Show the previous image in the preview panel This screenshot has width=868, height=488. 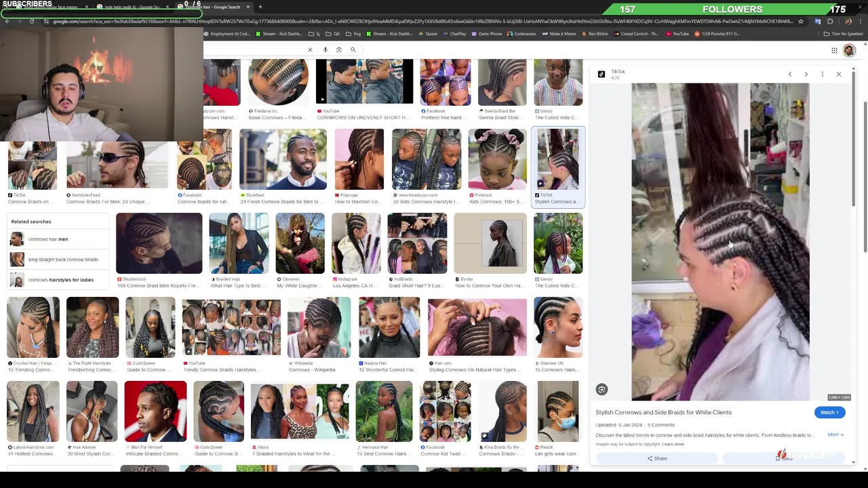click(x=790, y=74)
